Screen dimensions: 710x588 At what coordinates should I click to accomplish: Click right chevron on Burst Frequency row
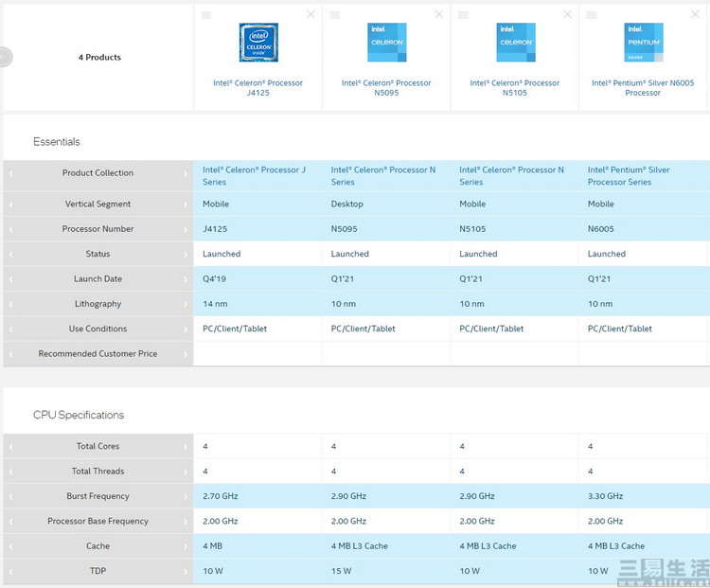click(186, 496)
